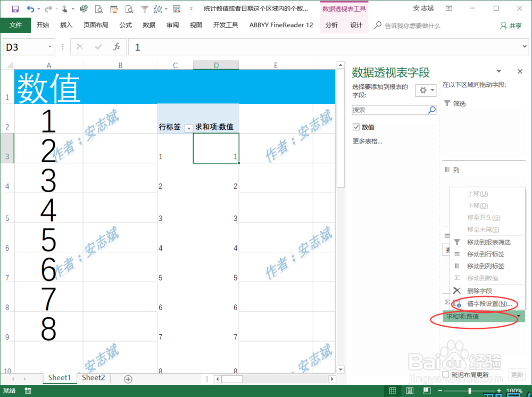Click the PivotTable icon in quick access toolbar
The height and width of the screenshot is (397, 532).
pyautogui.click(x=177, y=9)
